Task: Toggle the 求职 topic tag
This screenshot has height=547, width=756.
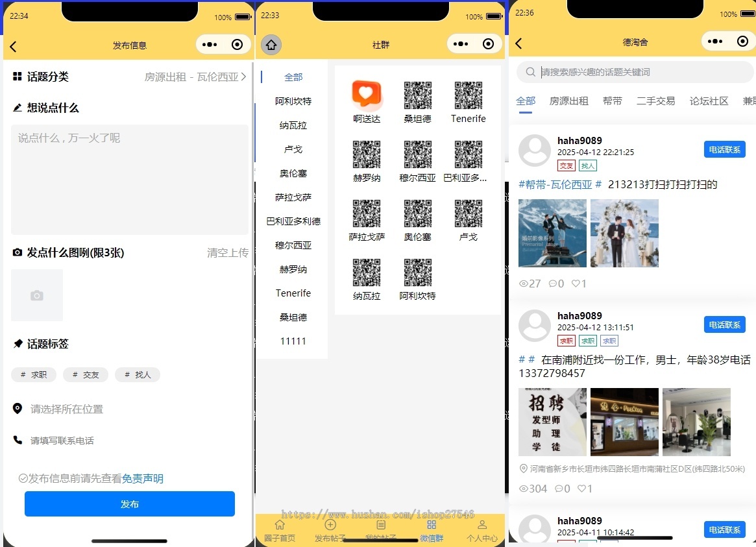Action: pyautogui.click(x=34, y=374)
